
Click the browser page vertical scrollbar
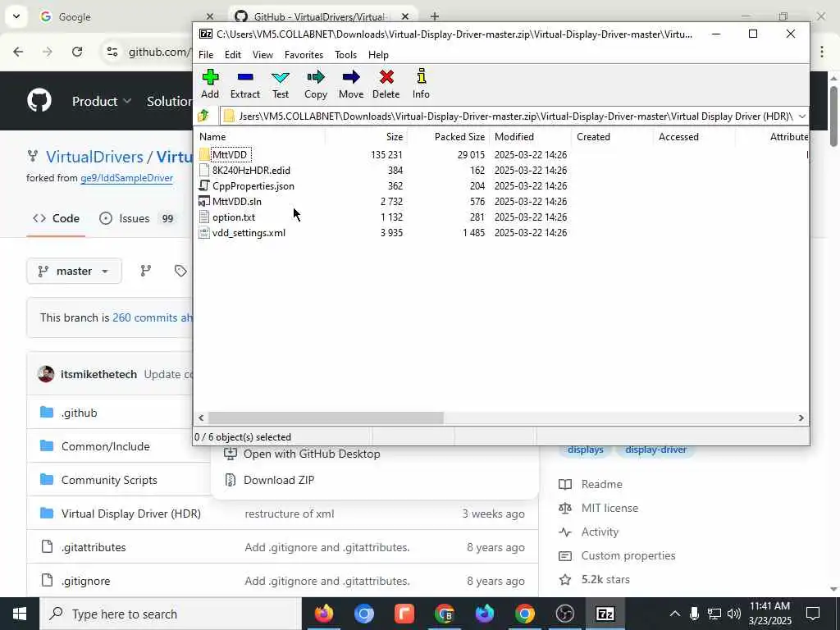(x=833, y=115)
